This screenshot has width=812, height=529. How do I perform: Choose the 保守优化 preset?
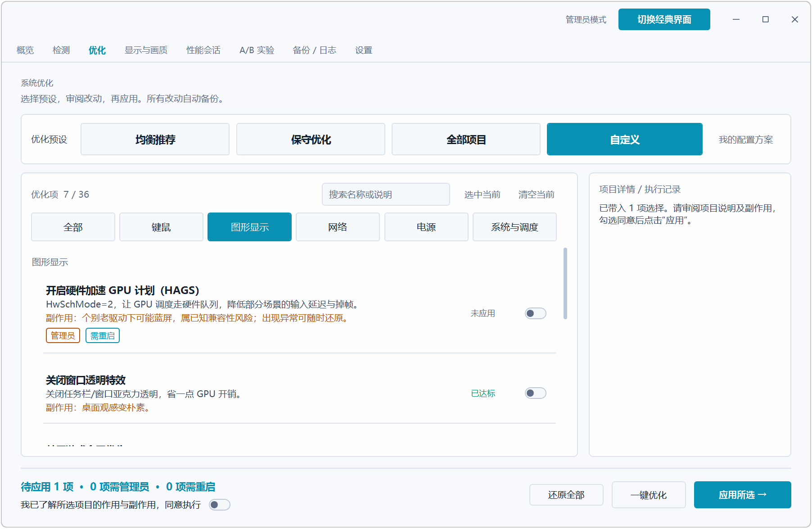311,140
